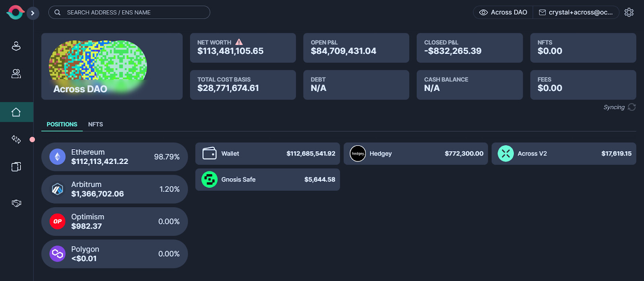Screen dimensions: 644x281
Task: Click the search address / ENS name field
Action: (129, 12)
